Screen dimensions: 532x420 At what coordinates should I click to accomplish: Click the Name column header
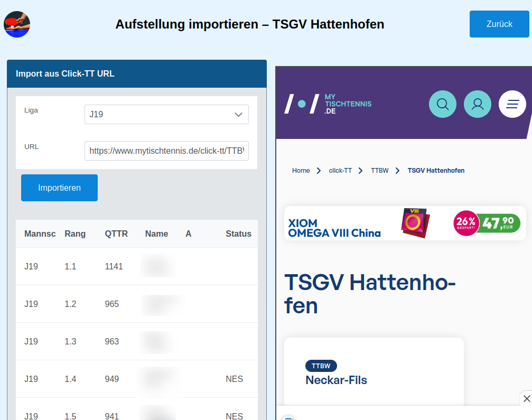click(156, 234)
